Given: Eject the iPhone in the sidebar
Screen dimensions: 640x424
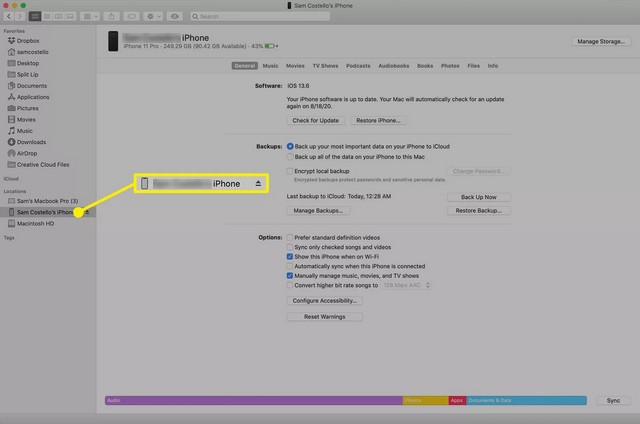Looking at the screenshot, I should pos(87,212).
